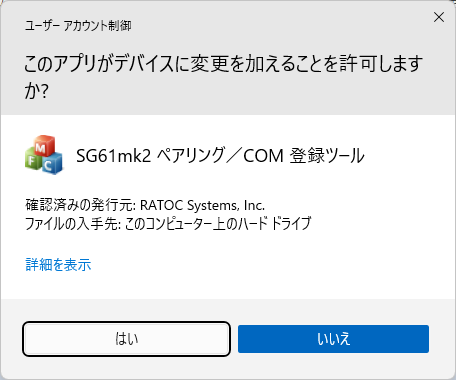Click the ペアリング word in the app name
This screenshot has height=380, width=456.
(191, 156)
